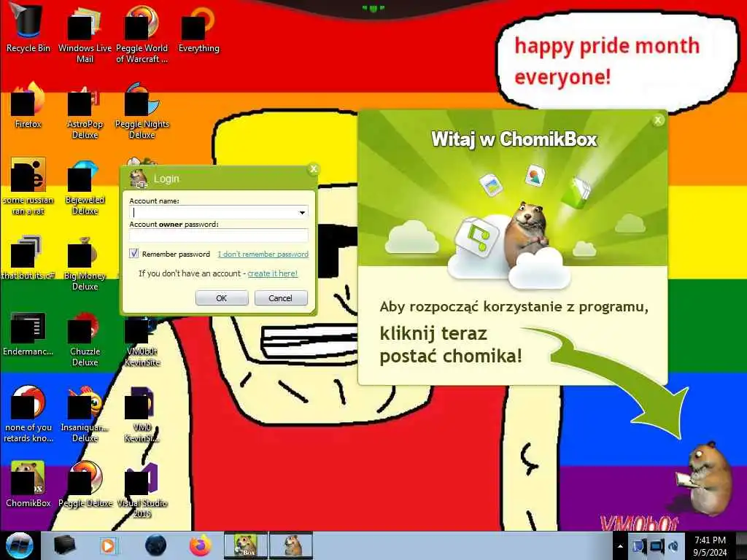This screenshot has width=747, height=560.
Task: Click the 'I don't remember password' link
Action: 263,254
